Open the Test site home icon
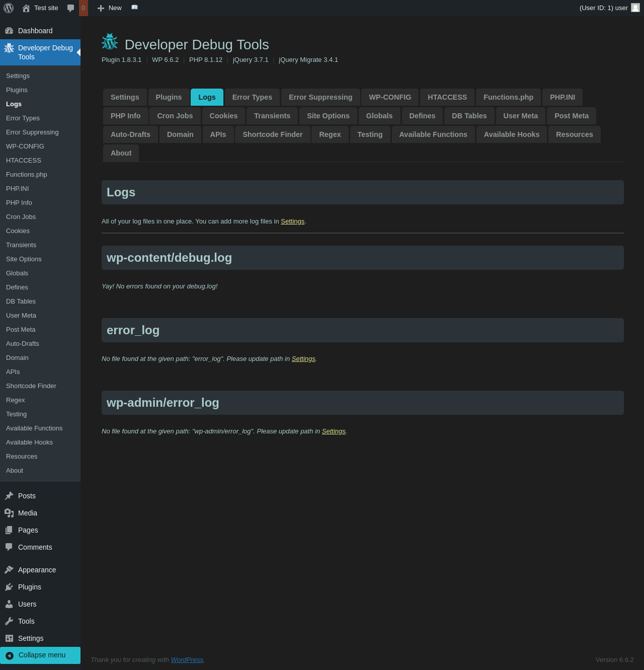644x670 pixels. (x=26, y=8)
